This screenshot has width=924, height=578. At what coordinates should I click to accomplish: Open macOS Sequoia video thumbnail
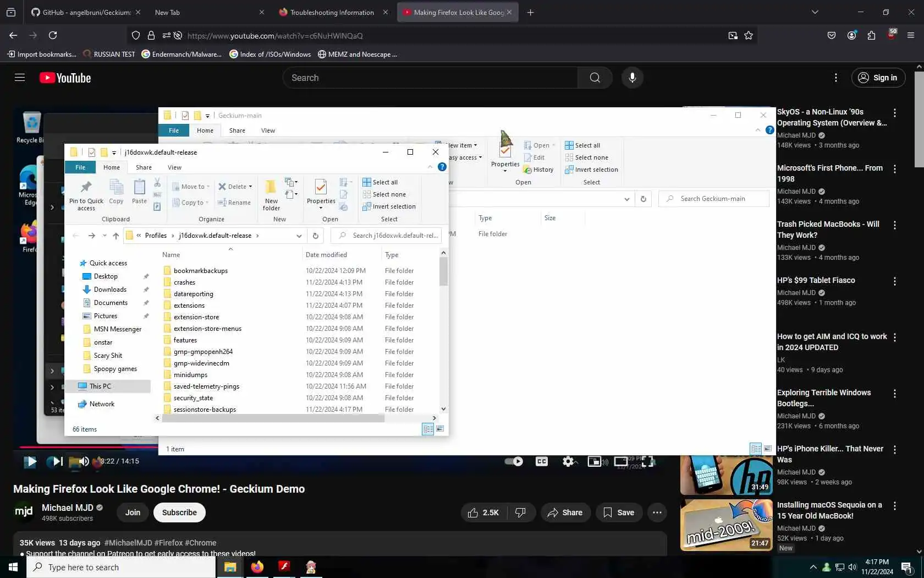point(726,525)
